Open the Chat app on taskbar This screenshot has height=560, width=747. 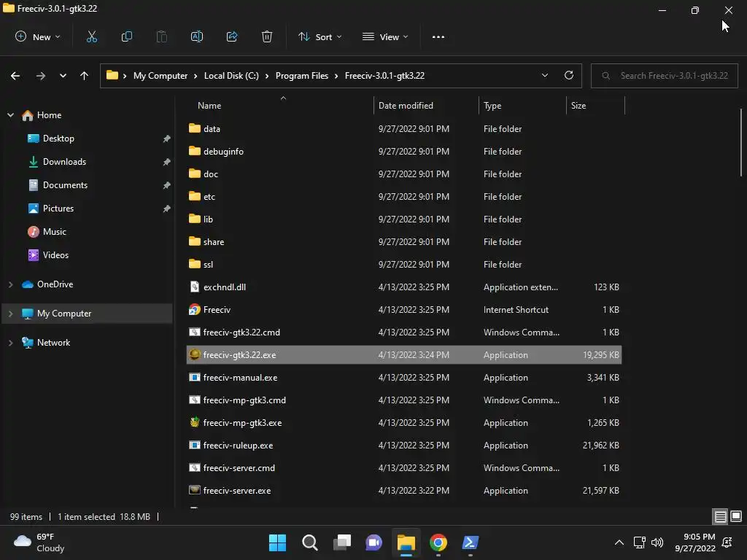click(x=374, y=542)
